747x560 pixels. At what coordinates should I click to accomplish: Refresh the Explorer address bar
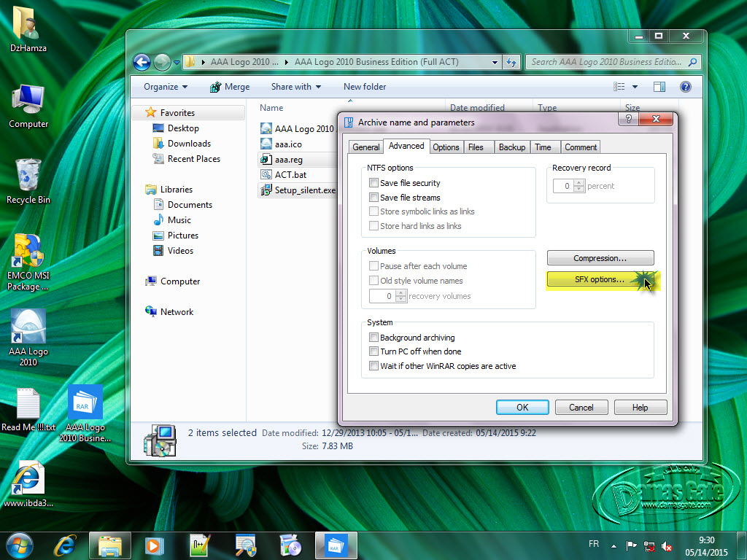point(511,63)
